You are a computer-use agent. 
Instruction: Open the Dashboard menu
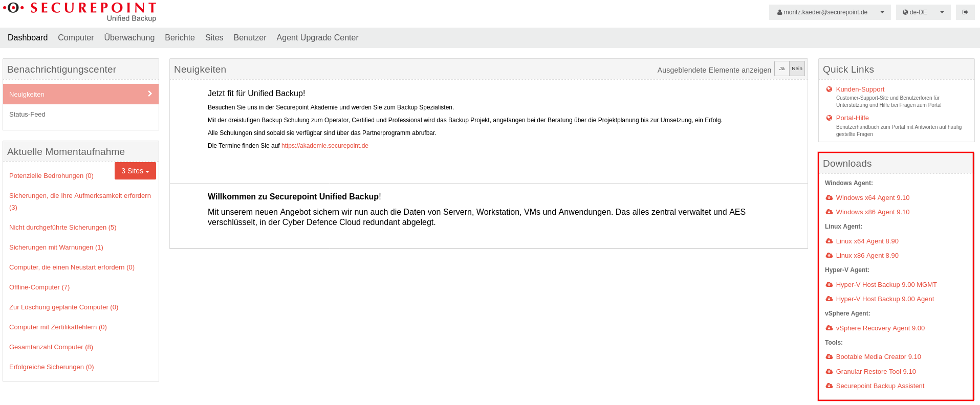(28, 37)
